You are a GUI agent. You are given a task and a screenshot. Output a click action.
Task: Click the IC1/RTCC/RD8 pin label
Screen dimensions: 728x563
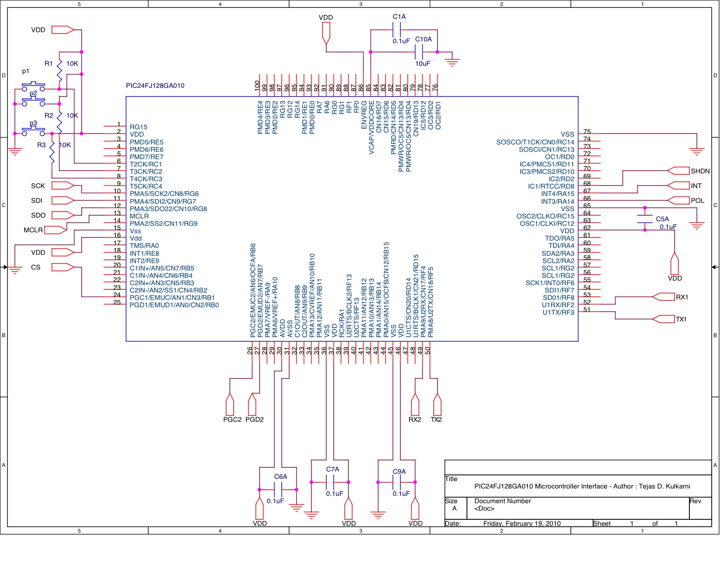point(551,186)
